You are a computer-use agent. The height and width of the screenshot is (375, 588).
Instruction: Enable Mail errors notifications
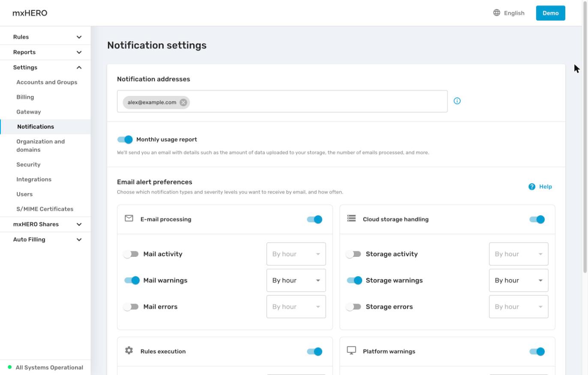coord(131,307)
